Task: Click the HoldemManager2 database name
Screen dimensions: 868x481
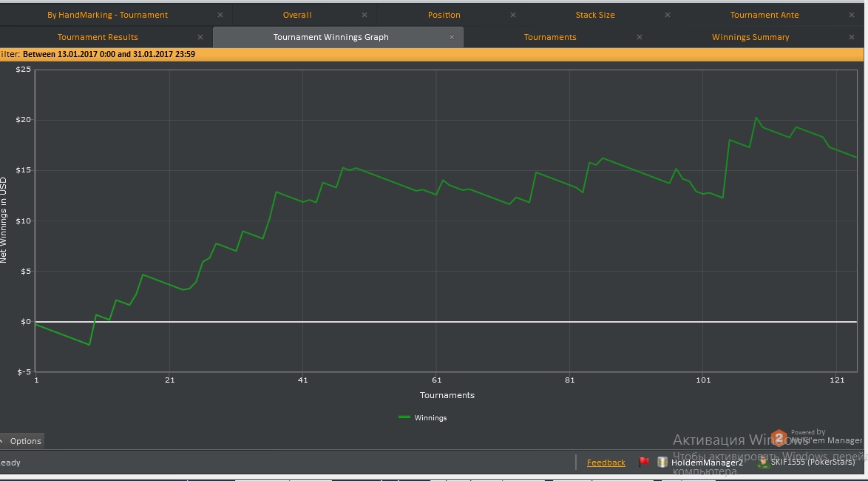Action: pos(707,462)
